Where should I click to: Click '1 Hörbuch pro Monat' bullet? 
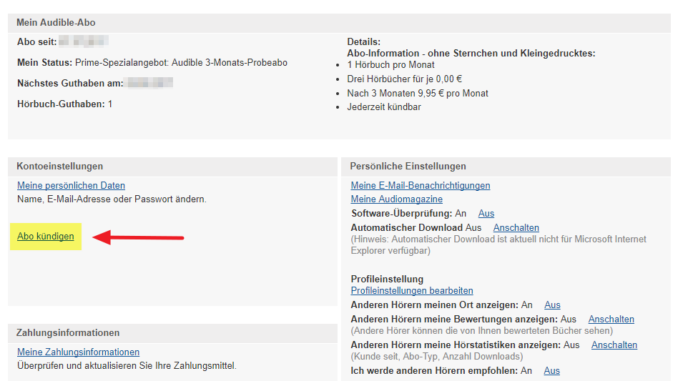tap(390, 65)
